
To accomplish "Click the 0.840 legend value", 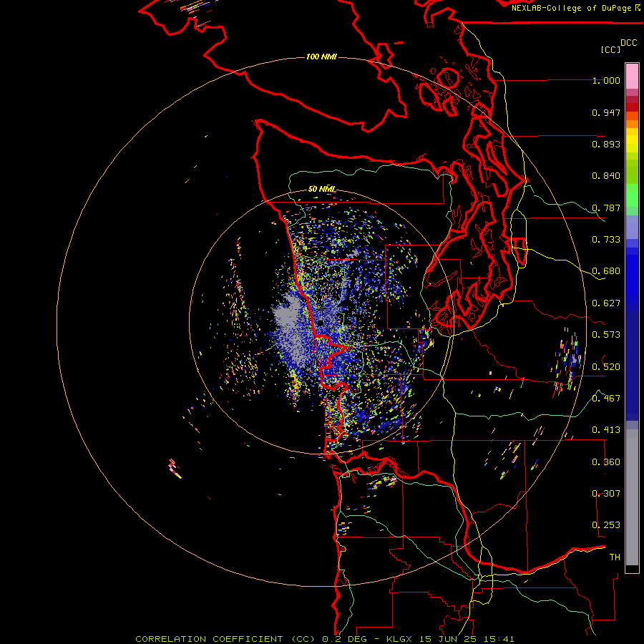I will (x=606, y=176).
